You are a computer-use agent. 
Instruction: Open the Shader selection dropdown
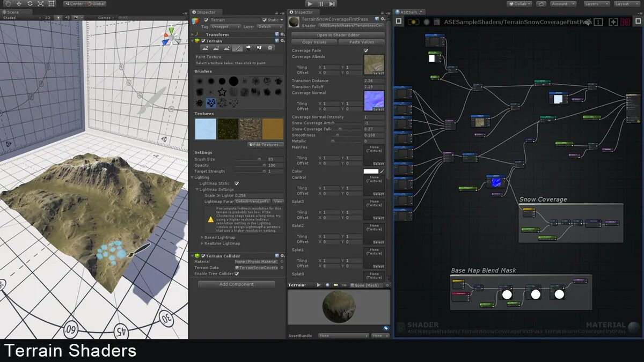350,25
